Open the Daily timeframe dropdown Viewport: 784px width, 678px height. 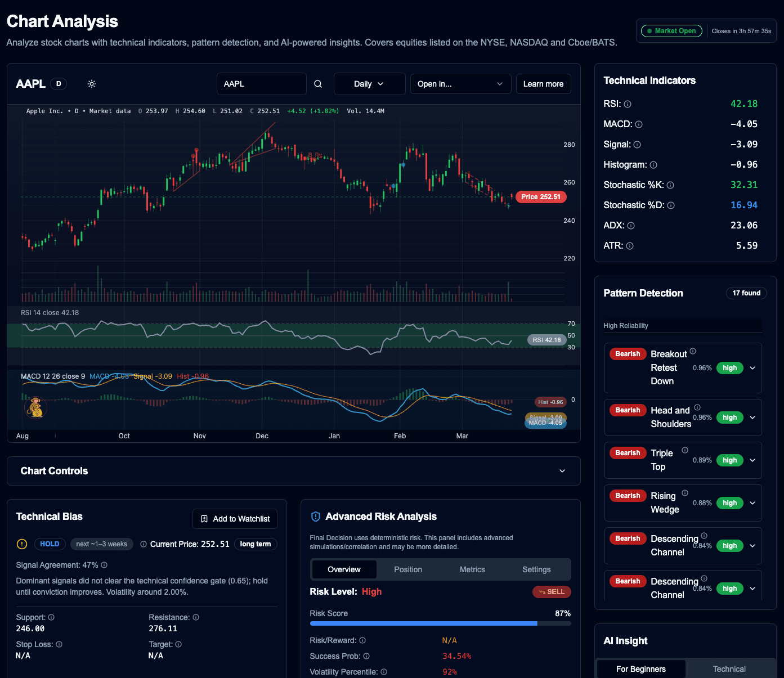(369, 83)
